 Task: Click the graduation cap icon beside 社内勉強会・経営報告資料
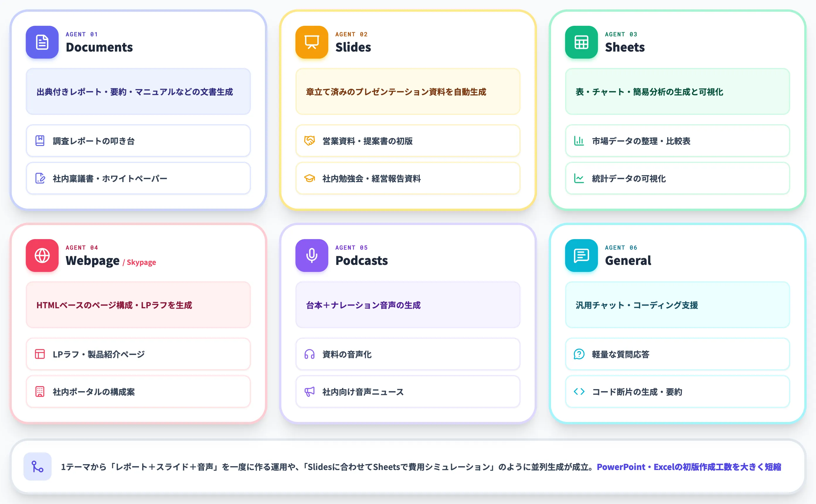pyautogui.click(x=309, y=178)
